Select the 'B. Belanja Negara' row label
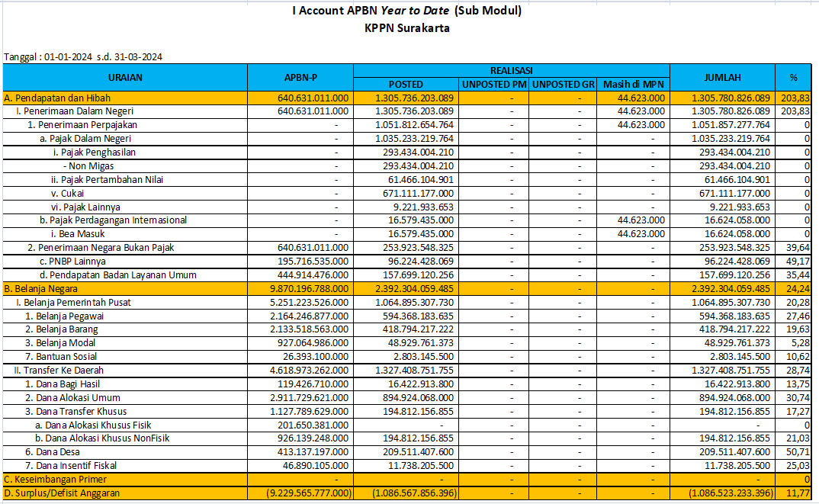Viewport: 819px width, 504px height. [x=40, y=289]
